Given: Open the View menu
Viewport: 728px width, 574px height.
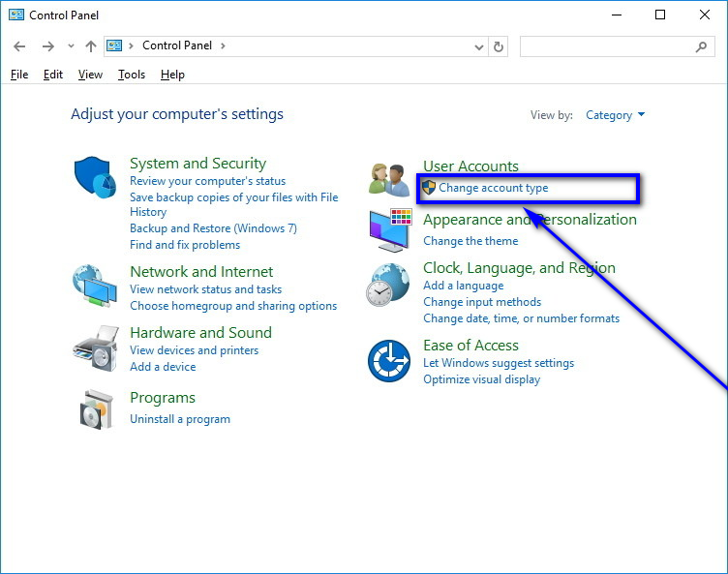Looking at the screenshot, I should click(x=90, y=75).
